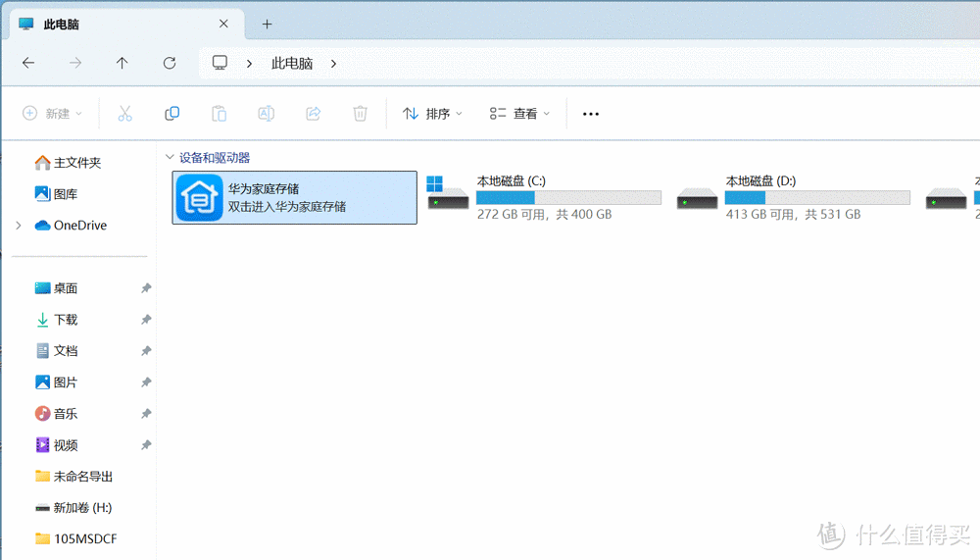The width and height of the screenshot is (980, 560).
Task: Click the paste clipboard icon
Action: click(219, 113)
